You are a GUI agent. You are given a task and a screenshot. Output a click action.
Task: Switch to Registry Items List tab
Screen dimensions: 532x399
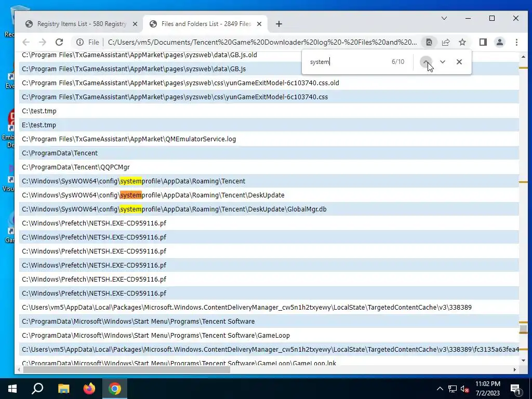coord(82,24)
